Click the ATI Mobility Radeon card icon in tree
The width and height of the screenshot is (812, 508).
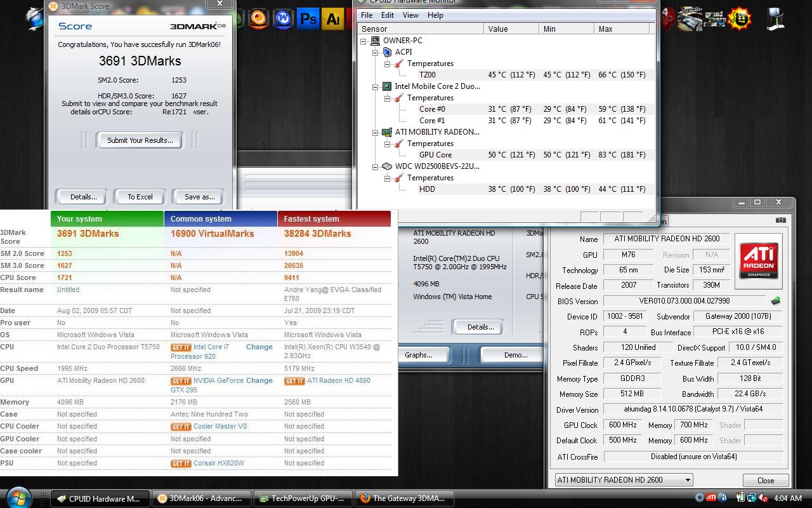[387, 132]
